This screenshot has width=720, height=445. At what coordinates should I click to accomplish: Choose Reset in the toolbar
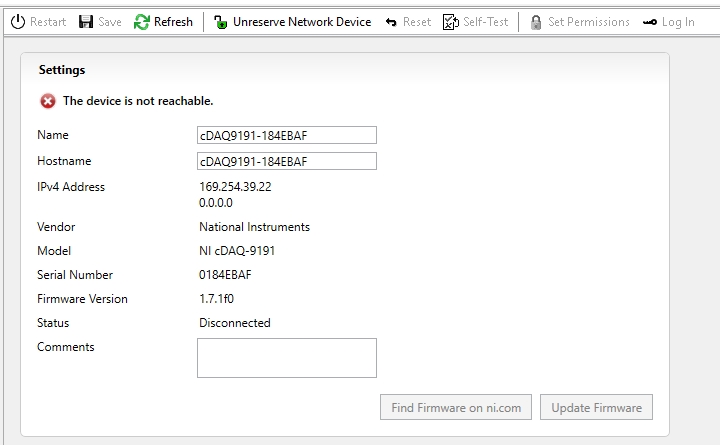coord(417,22)
